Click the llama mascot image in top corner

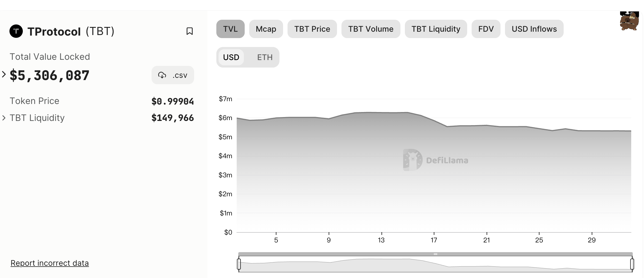pos(629,21)
